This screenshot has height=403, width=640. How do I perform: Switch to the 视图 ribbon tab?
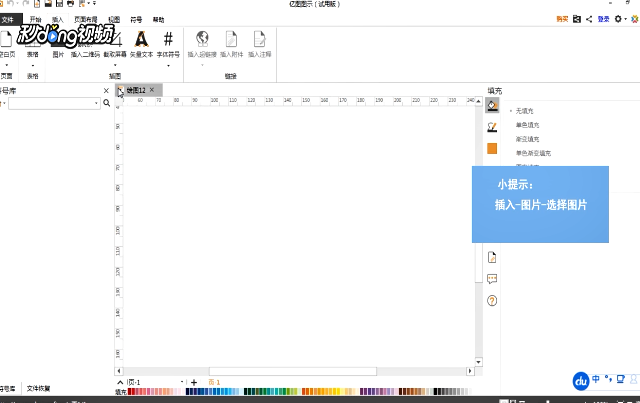coord(114,20)
